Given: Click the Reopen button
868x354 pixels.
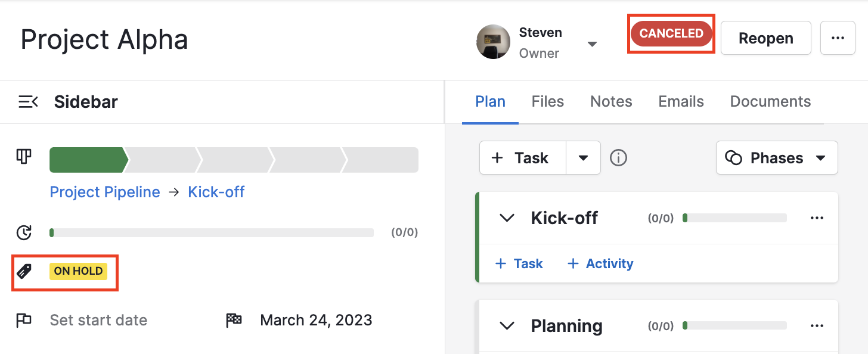Looking at the screenshot, I should (x=765, y=38).
